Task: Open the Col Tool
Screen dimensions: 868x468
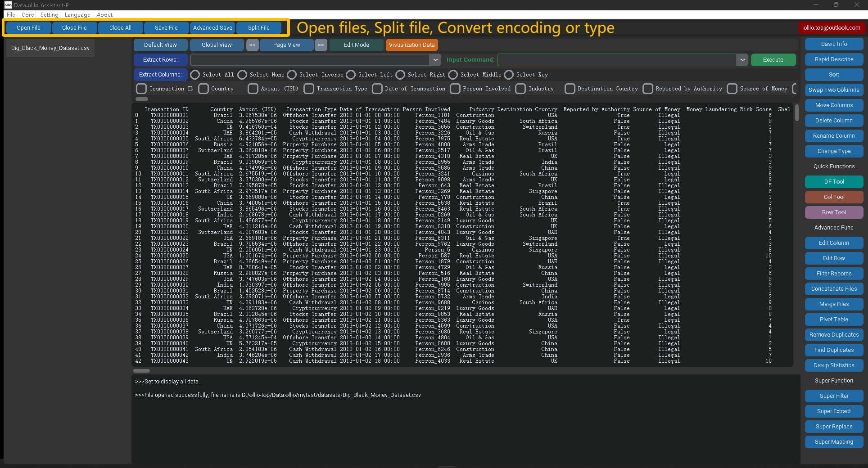Action: click(834, 197)
